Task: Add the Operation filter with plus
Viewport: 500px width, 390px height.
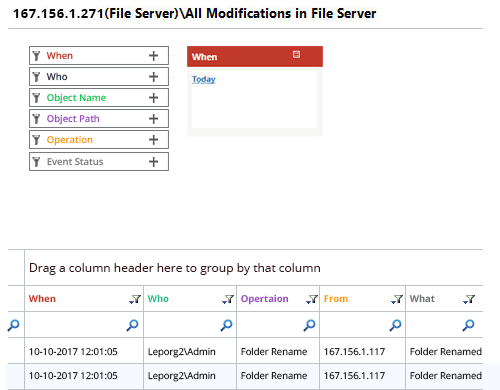Action: click(x=153, y=140)
